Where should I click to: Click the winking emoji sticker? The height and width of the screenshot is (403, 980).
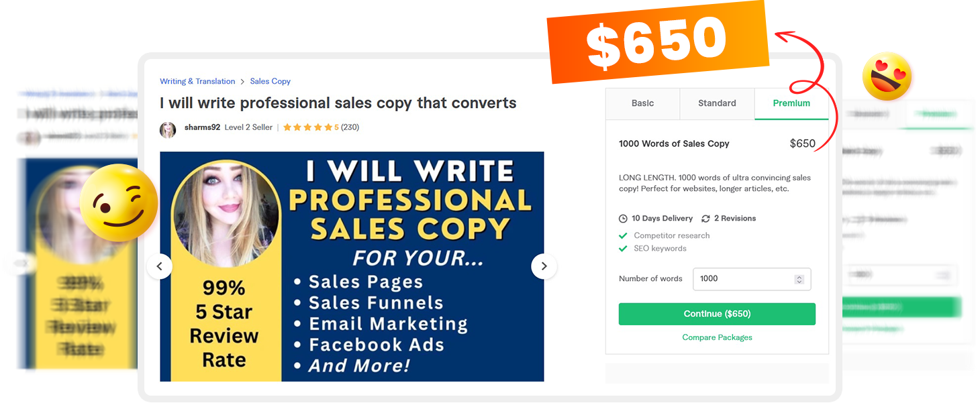119,203
